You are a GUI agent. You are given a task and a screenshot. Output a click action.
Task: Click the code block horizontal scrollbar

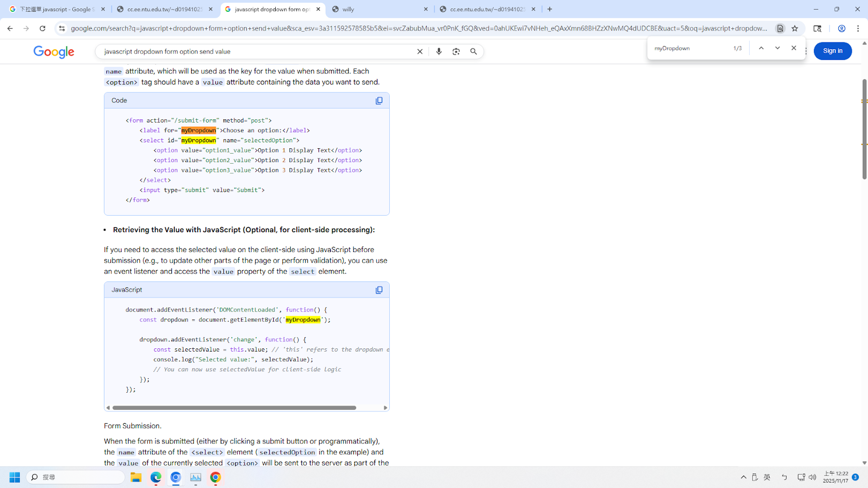click(234, 408)
